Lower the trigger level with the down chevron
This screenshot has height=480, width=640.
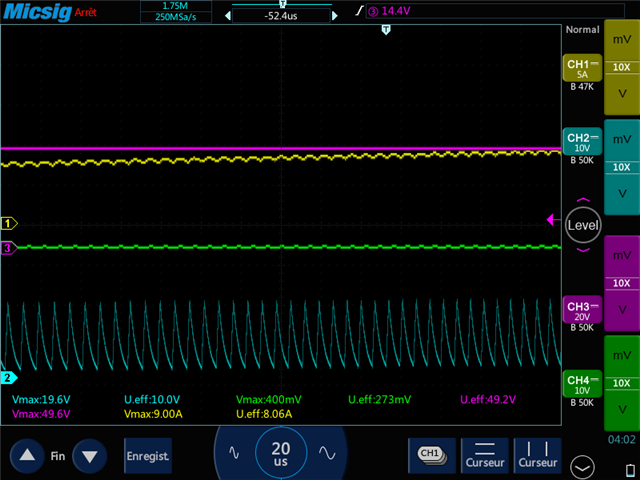tap(583, 250)
